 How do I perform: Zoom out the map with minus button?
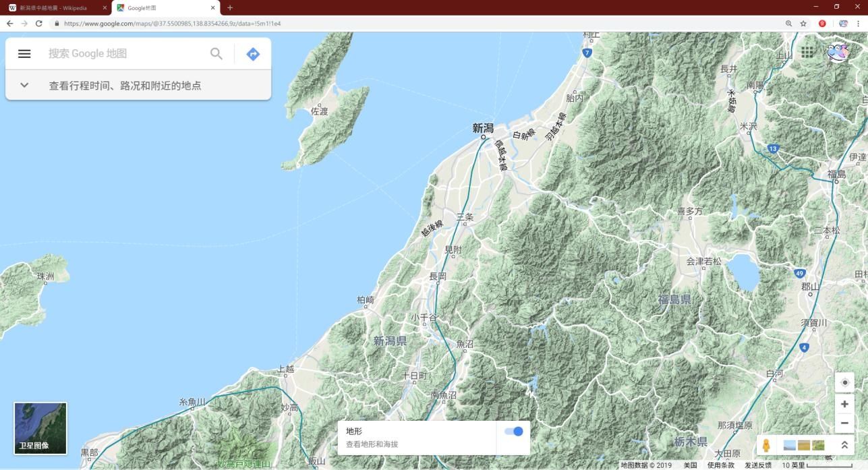844,423
